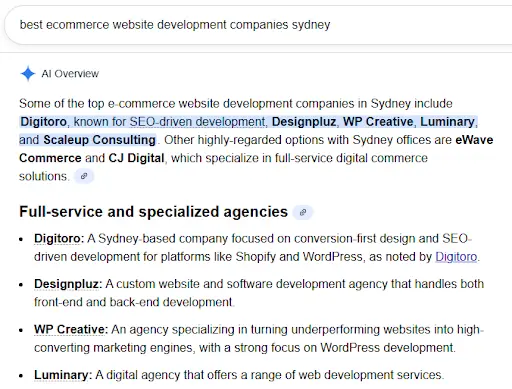Viewport: 512px width, 389px height.
Task: Click the AI Overview sparkle icon
Action: [28, 73]
